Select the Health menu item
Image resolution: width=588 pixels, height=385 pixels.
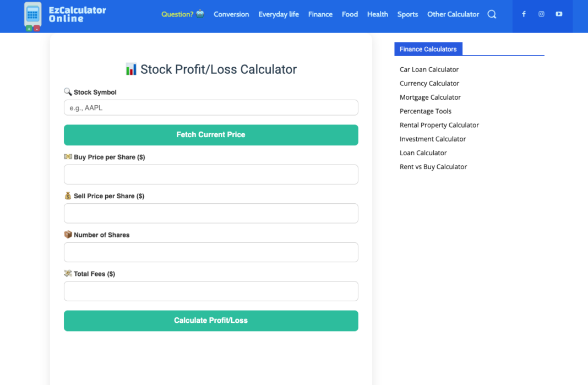tap(377, 14)
